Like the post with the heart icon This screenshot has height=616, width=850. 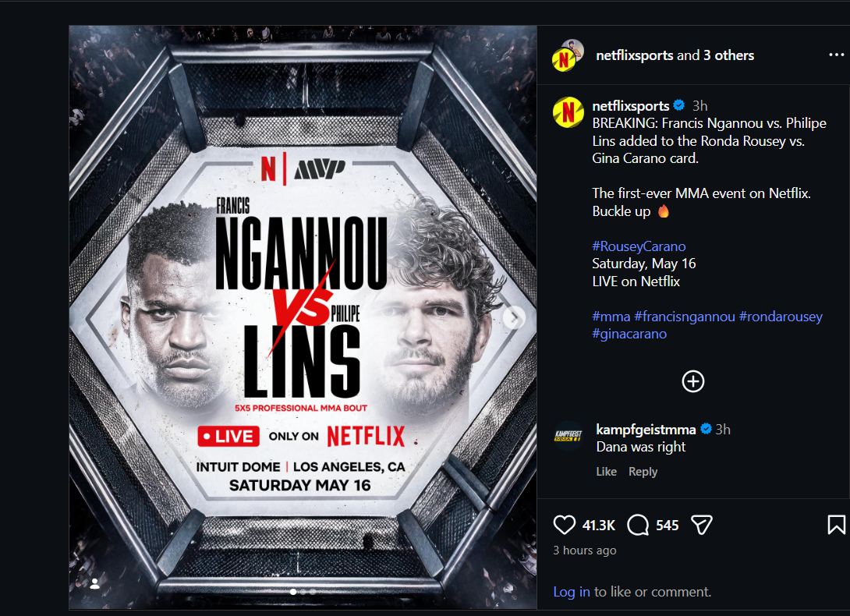tap(565, 525)
